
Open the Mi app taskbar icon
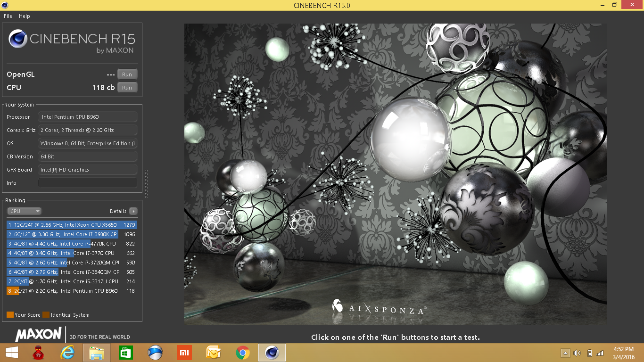(184, 353)
